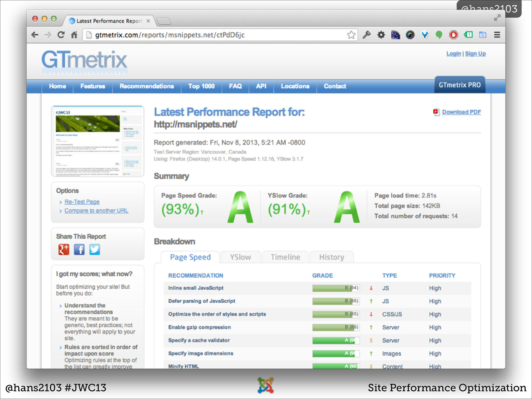Go back using the browser back arrow
The image size is (532, 399).
[35, 35]
